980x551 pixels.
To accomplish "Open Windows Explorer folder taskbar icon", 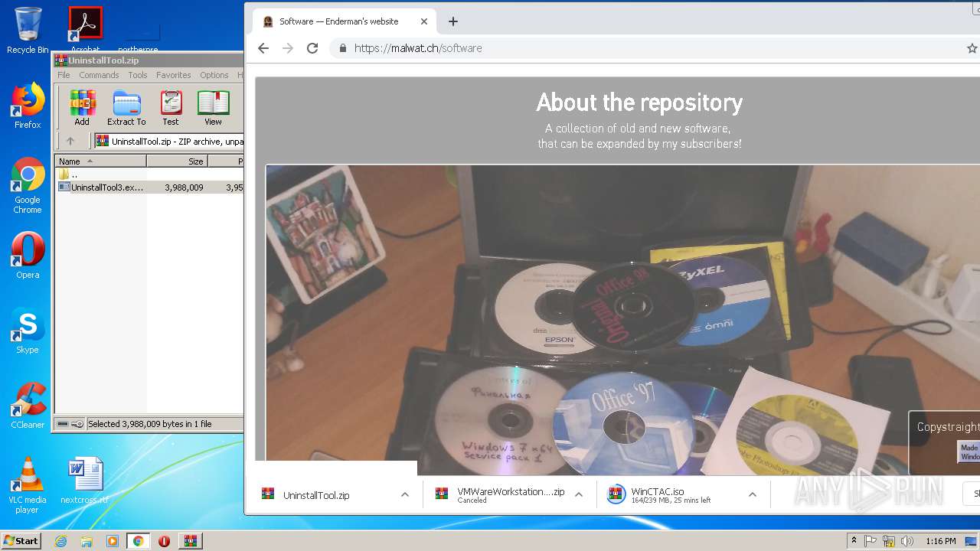I will (x=87, y=541).
